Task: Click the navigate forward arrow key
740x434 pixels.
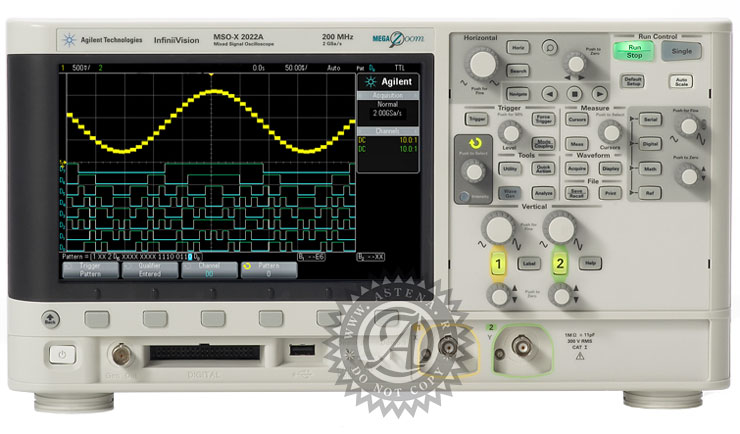Action: click(599, 94)
